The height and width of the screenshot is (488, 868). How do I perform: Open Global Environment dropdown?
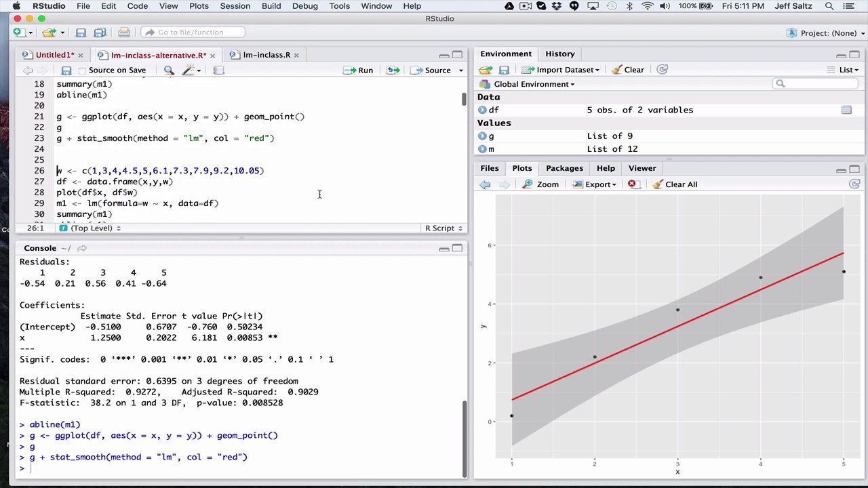pyautogui.click(x=527, y=84)
